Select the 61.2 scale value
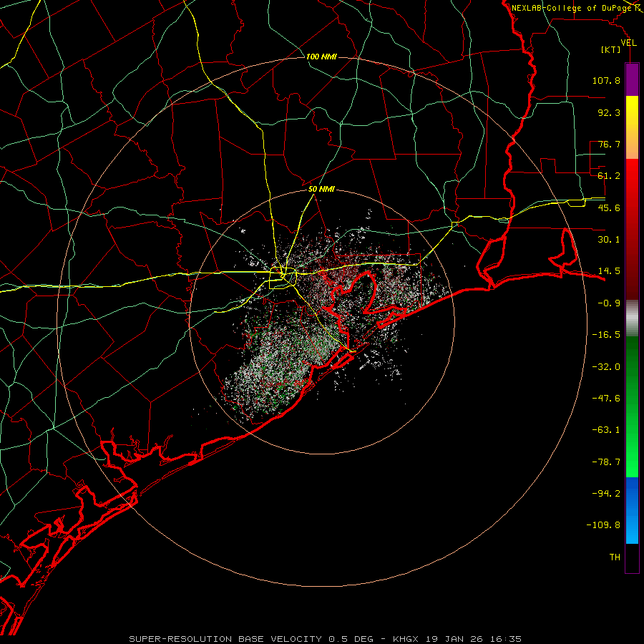Screen dimensions: 644x644 (609, 176)
